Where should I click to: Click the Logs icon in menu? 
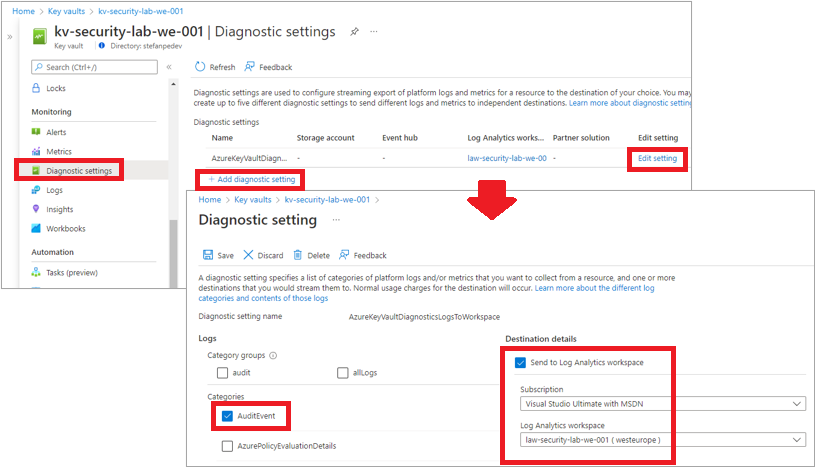point(36,190)
